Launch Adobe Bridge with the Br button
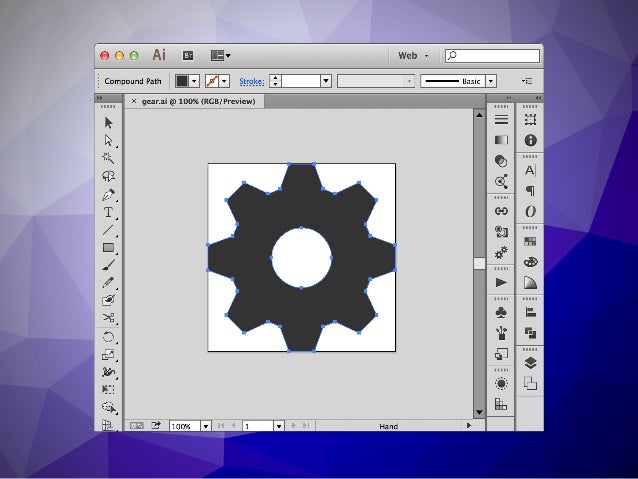Screen dimensions: 638x479 pos(187,56)
